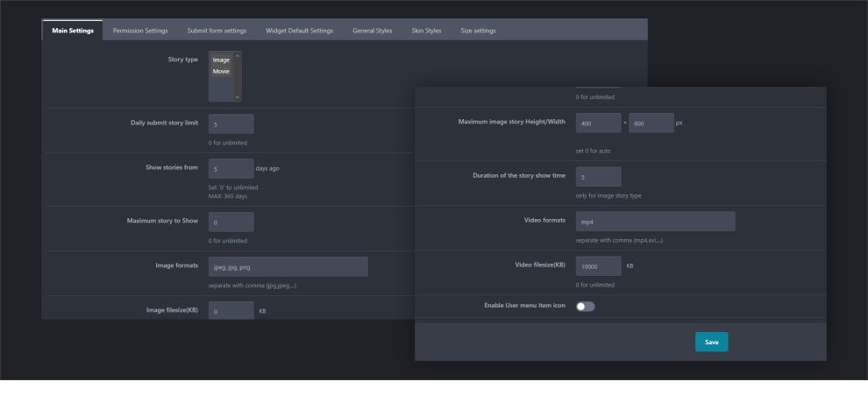The height and width of the screenshot is (403, 868).
Task: Click the Show stories from days field
Action: tap(231, 168)
